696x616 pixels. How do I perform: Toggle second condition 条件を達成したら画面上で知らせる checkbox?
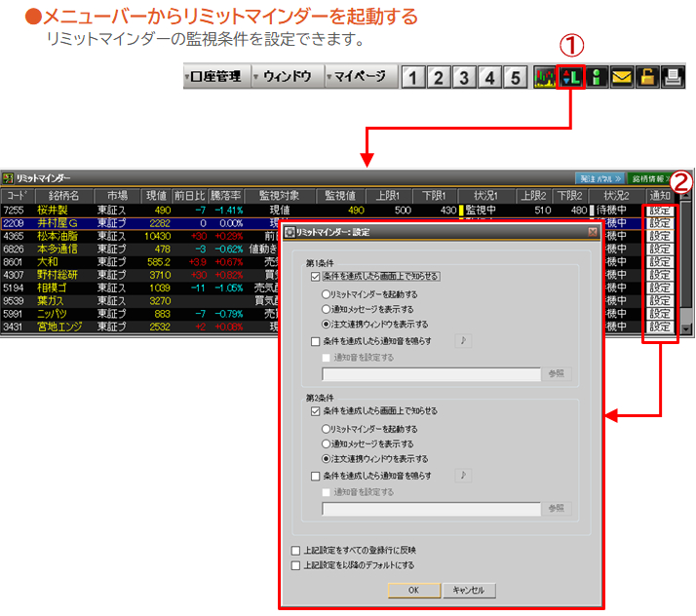(316, 411)
